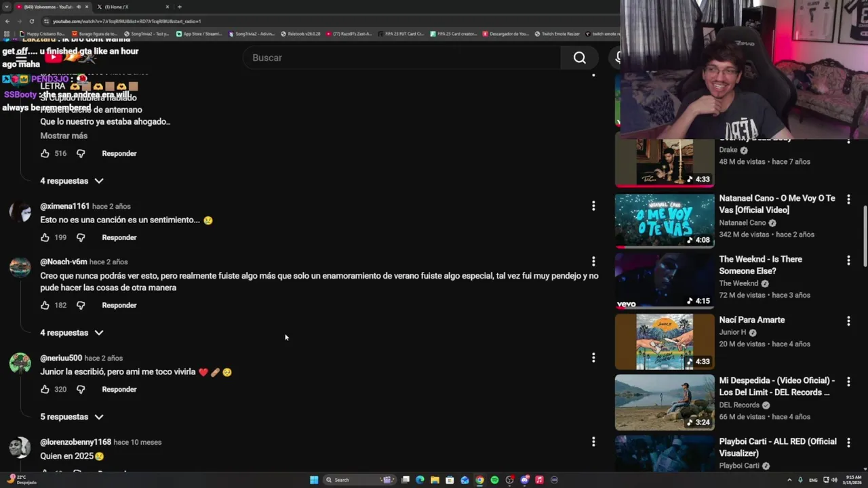Open Playboi Carti ALL RED video title
The width and height of the screenshot is (868, 488).
[x=778, y=447]
